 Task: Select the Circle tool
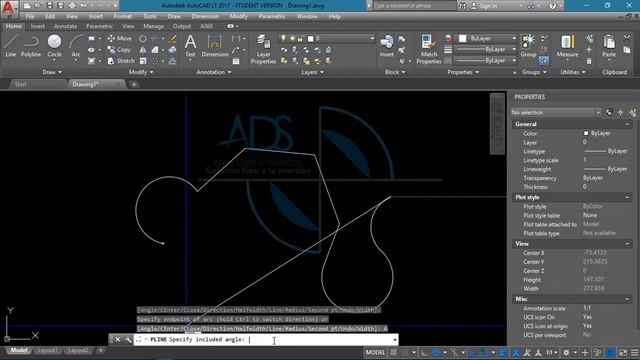click(x=54, y=46)
